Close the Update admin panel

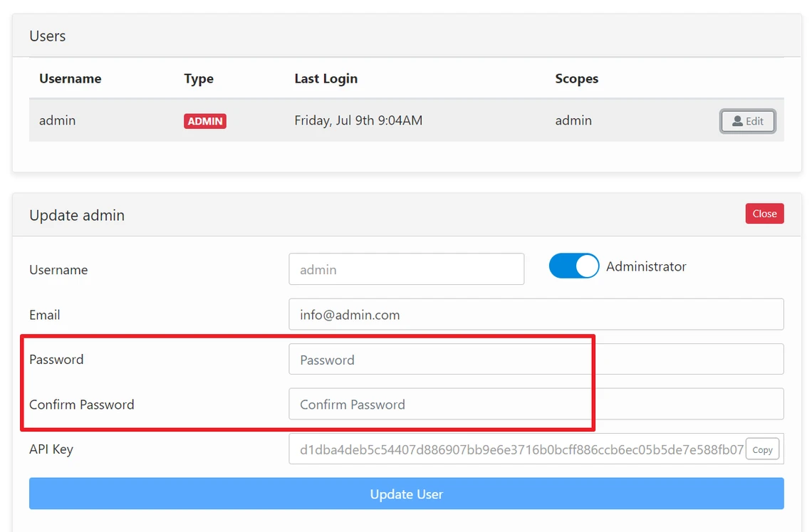pos(764,214)
